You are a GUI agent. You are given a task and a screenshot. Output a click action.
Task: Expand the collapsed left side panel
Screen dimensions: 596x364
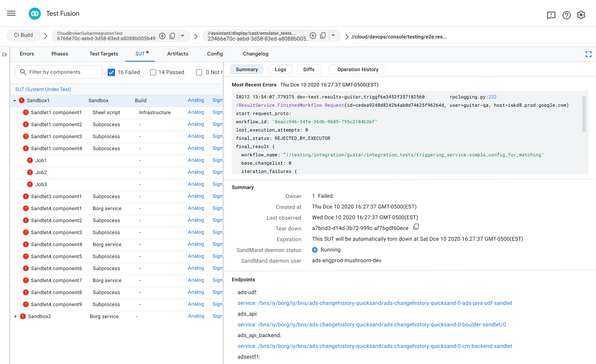tap(5, 54)
